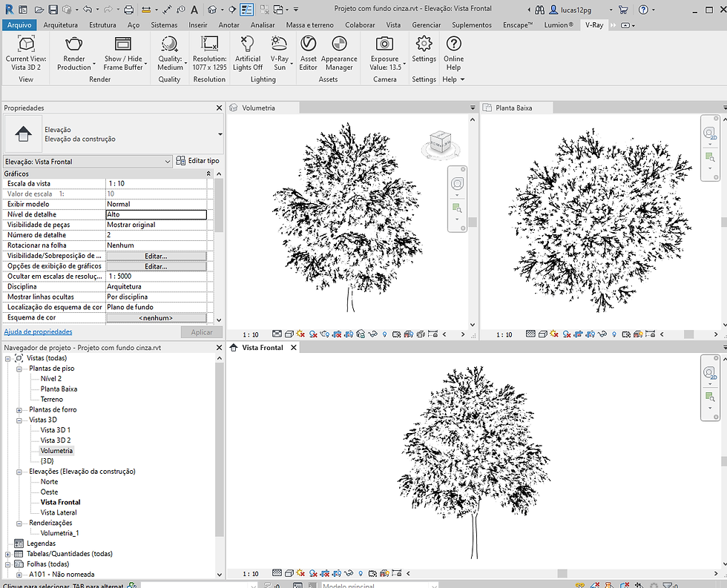Toggle Sun Path in Volumetria view bar
Screen dimensions: 727x588
301,334
